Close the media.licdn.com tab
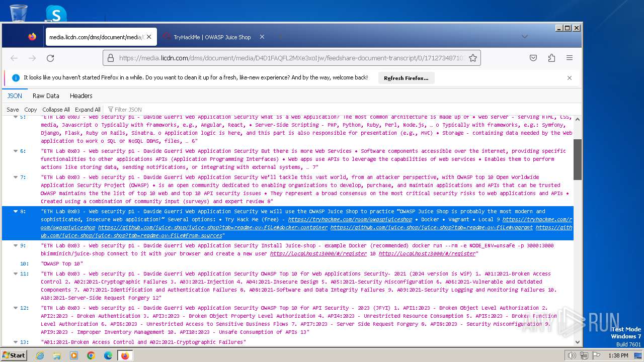 click(150, 37)
